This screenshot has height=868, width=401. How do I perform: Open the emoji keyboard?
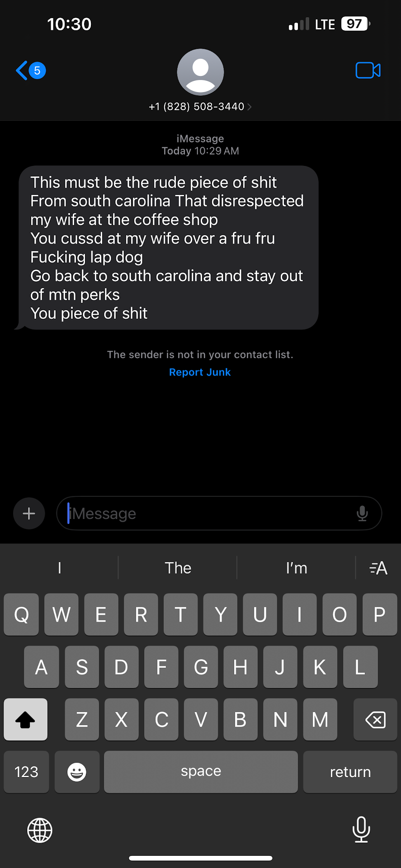coord(77,772)
